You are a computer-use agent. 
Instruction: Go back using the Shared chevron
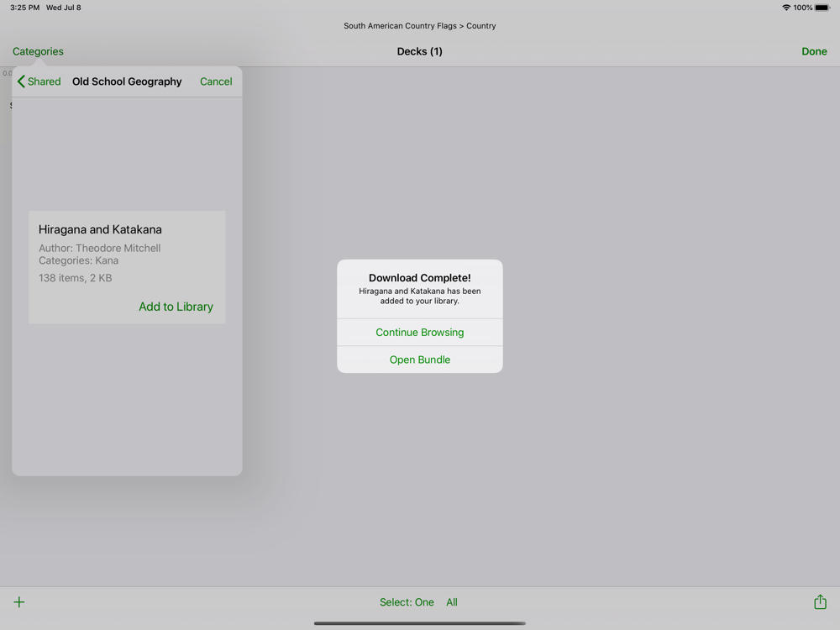click(39, 81)
